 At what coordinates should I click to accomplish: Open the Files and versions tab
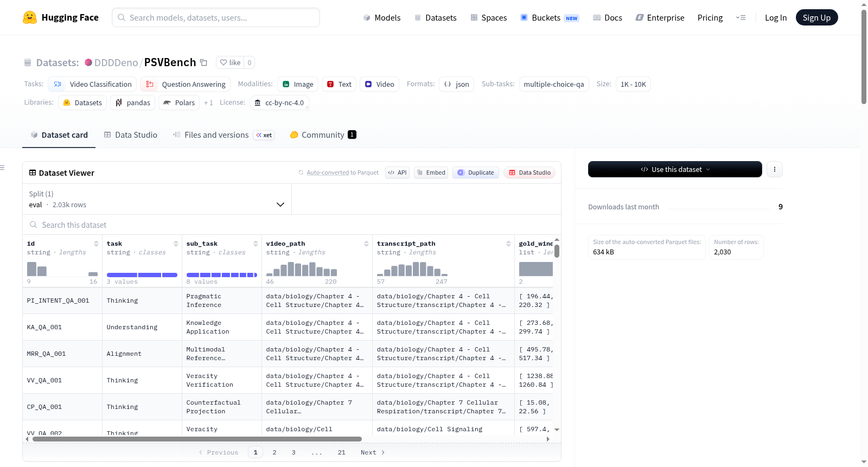tap(224, 135)
